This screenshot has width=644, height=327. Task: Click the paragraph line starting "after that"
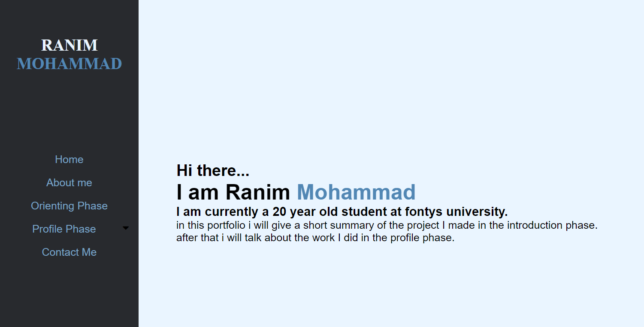[315, 238]
